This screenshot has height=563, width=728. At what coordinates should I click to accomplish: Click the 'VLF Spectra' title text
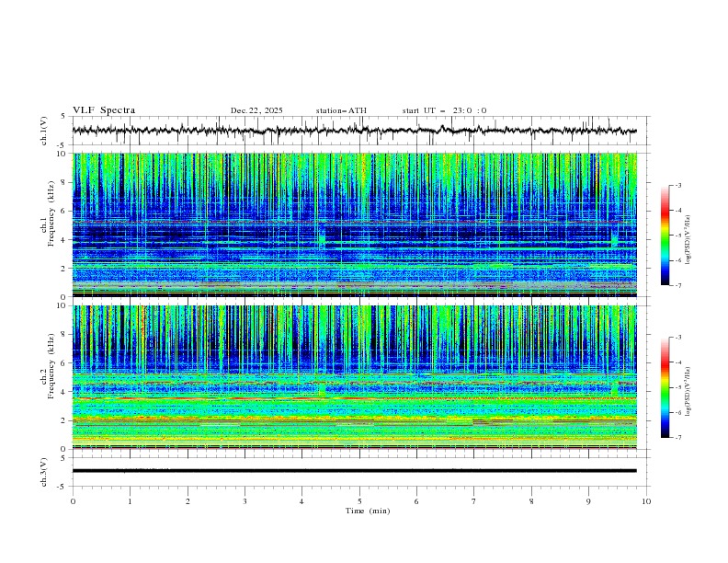(x=104, y=110)
